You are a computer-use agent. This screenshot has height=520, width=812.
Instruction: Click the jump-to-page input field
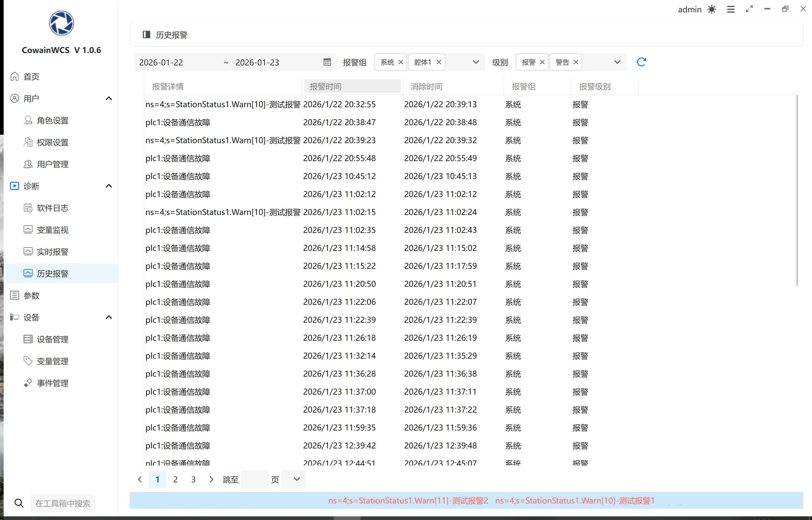point(255,480)
